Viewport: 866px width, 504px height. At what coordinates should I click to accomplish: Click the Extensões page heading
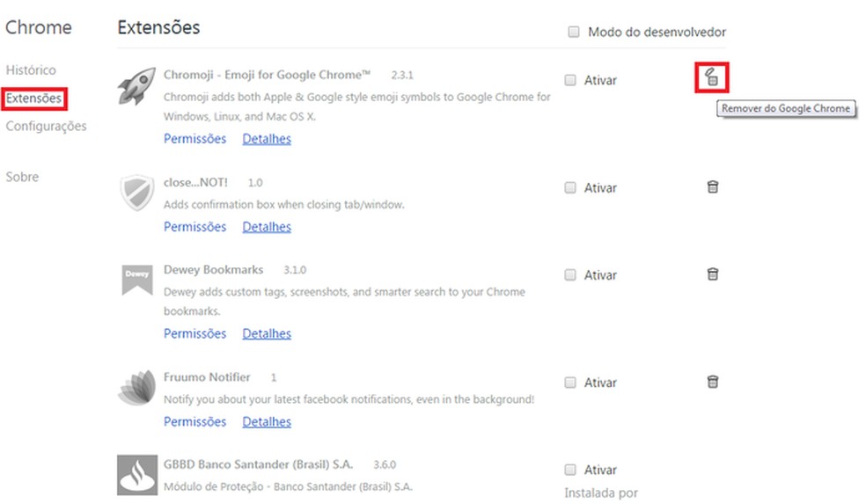click(158, 27)
